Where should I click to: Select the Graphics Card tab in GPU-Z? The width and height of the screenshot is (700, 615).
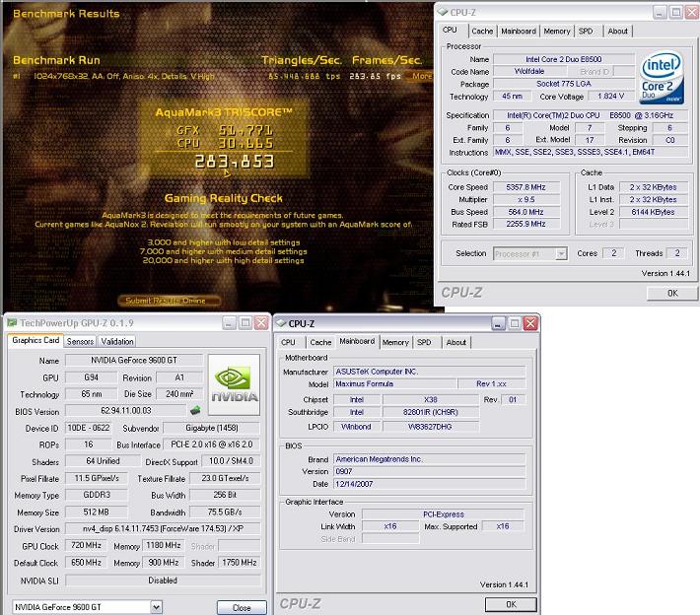(x=35, y=341)
